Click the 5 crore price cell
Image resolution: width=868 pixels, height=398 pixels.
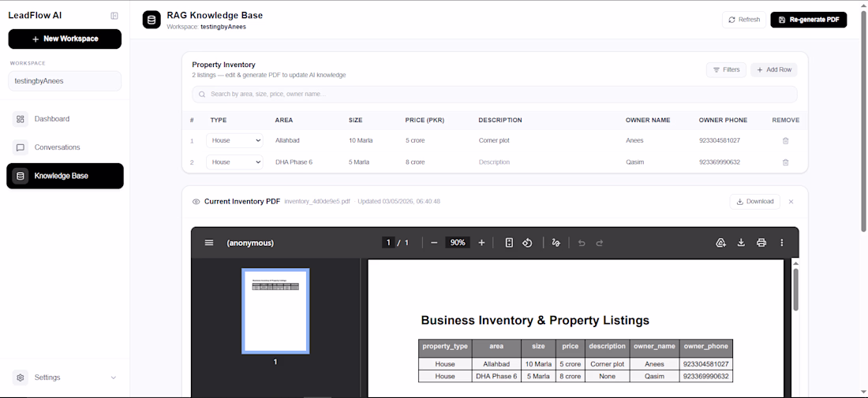point(415,140)
